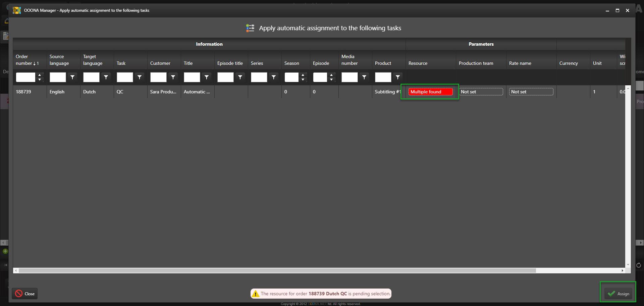This screenshot has height=306, width=644.
Task: Open the Production team Not set field
Action: pyautogui.click(x=481, y=92)
